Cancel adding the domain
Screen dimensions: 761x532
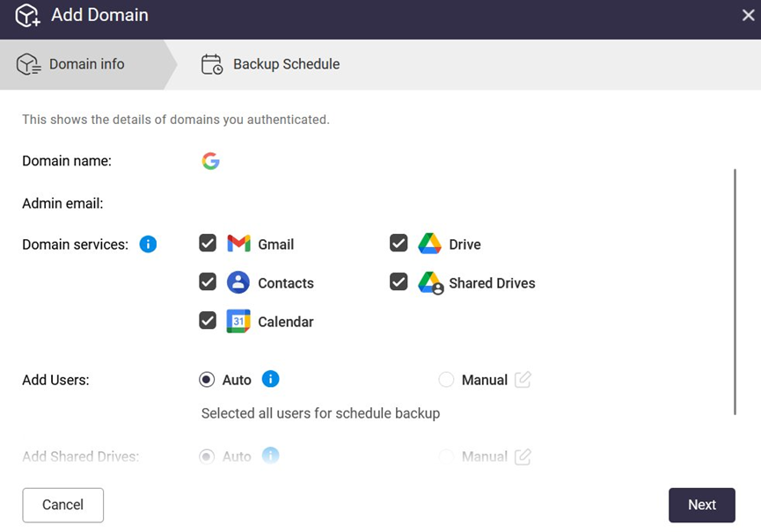(x=62, y=505)
